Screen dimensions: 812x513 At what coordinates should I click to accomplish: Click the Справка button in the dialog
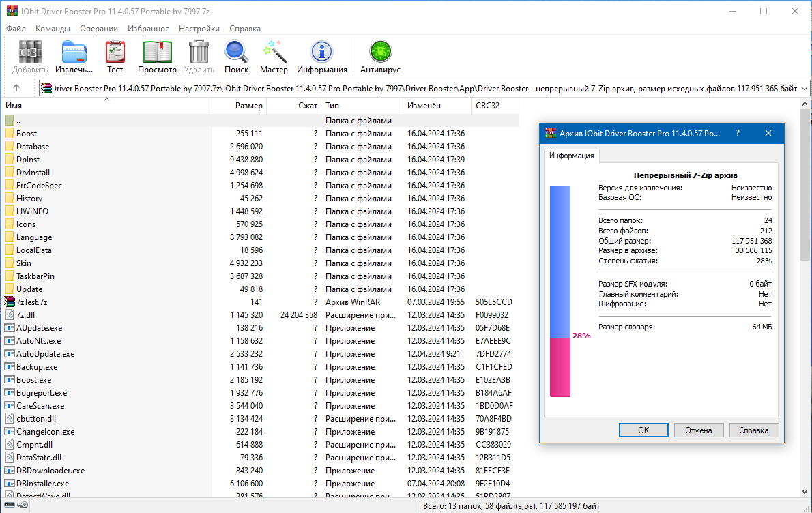(753, 430)
